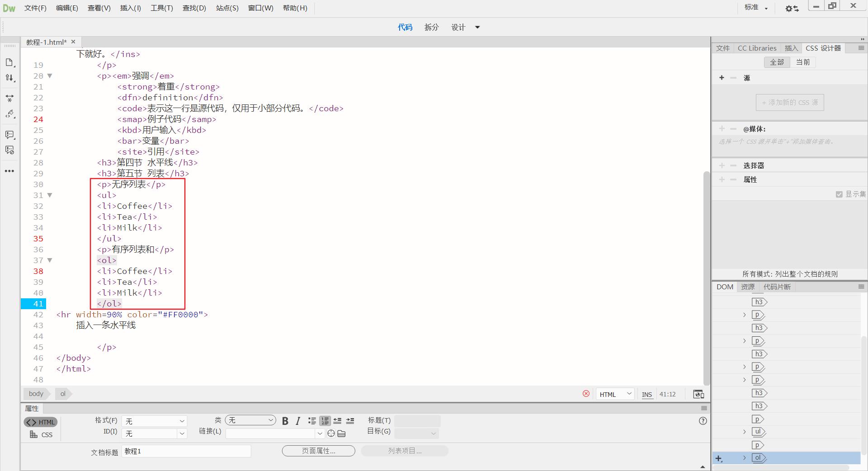Switch to the 资源 assets tab
This screenshot has height=471, width=868.
(748, 287)
